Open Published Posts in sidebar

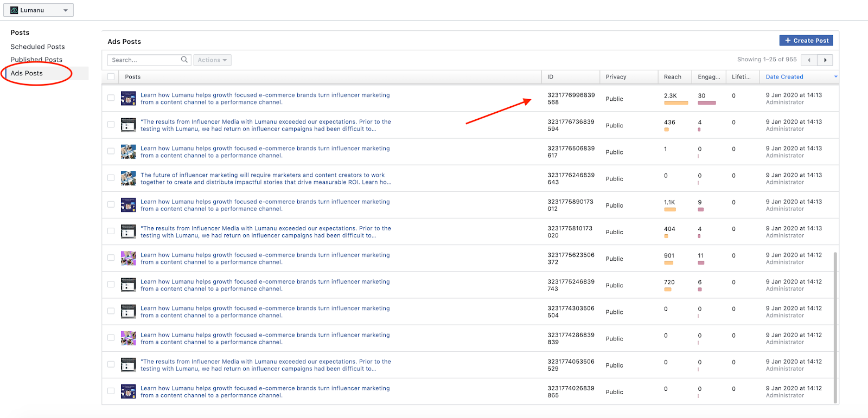tap(36, 60)
